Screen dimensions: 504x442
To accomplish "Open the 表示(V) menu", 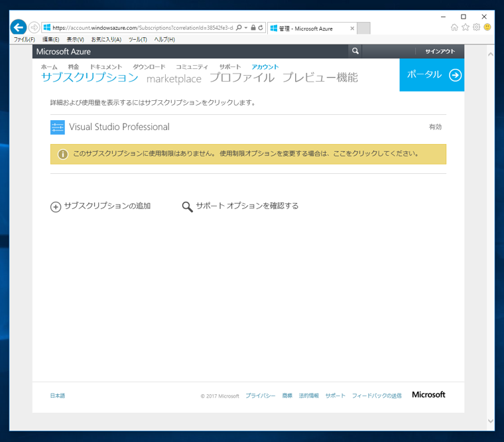I will [75, 39].
